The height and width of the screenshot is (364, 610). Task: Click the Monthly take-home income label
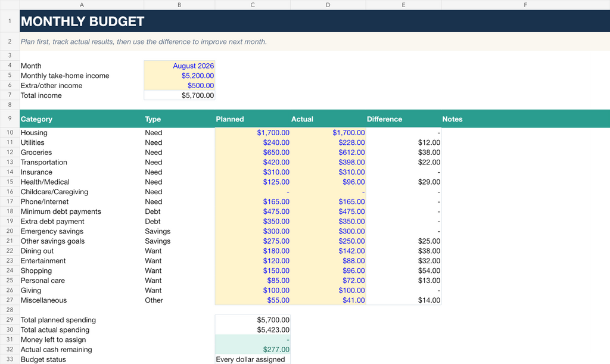[65, 76]
